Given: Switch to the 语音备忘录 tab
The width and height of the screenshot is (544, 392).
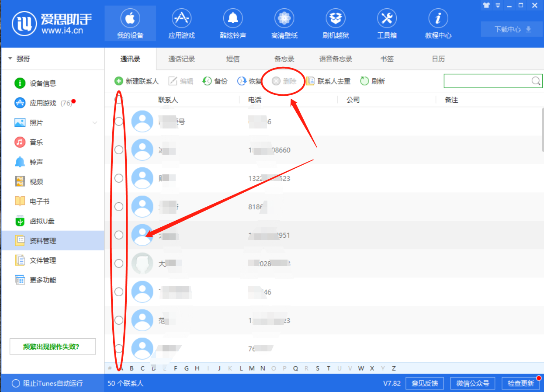Looking at the screenshot, I should pos(336,59).
